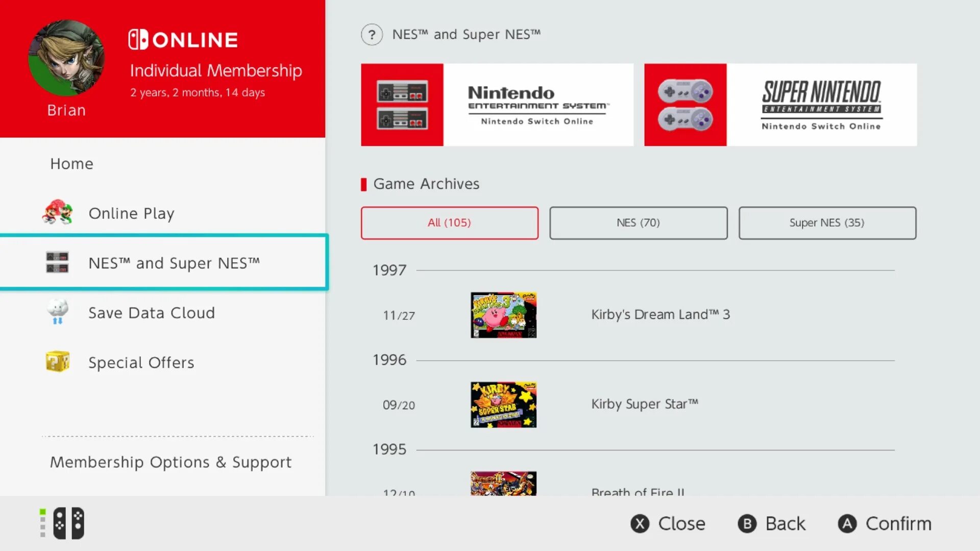Expand the 1997 game archive section
Image resolution: width=980 pixels, height=551 pixels.
click(389, 269)
